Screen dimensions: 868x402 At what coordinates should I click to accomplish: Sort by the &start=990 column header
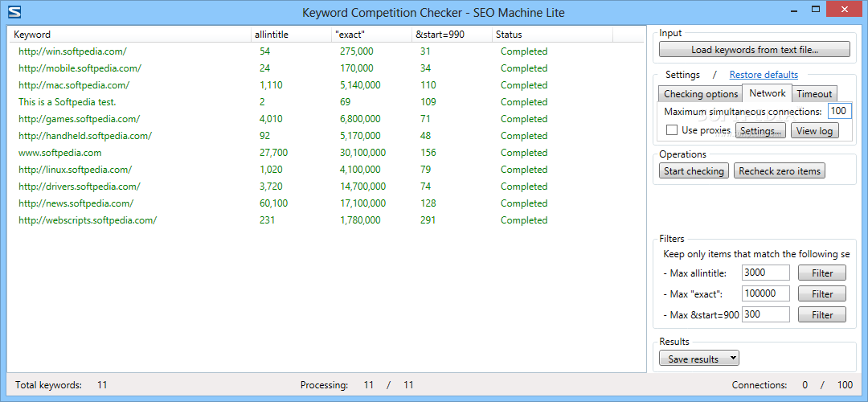coord(452,35)
